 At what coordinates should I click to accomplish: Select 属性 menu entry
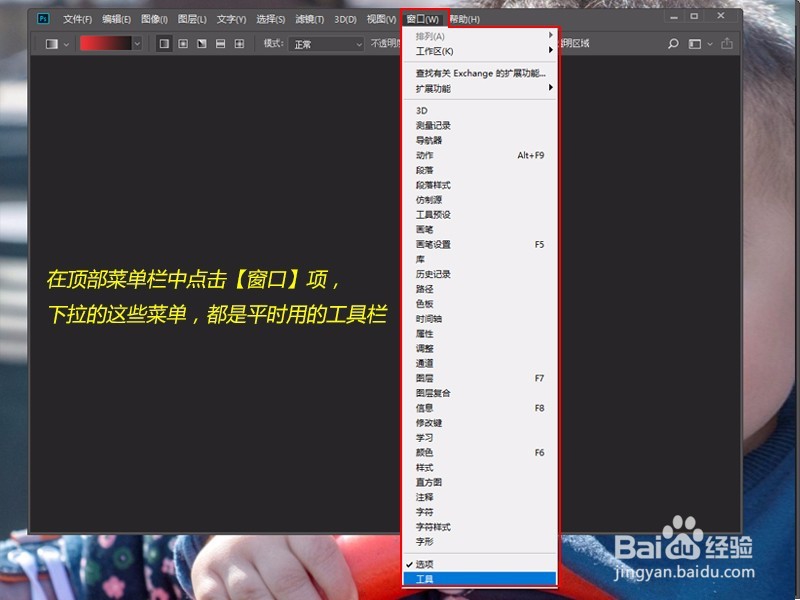[x=480, y=333]
